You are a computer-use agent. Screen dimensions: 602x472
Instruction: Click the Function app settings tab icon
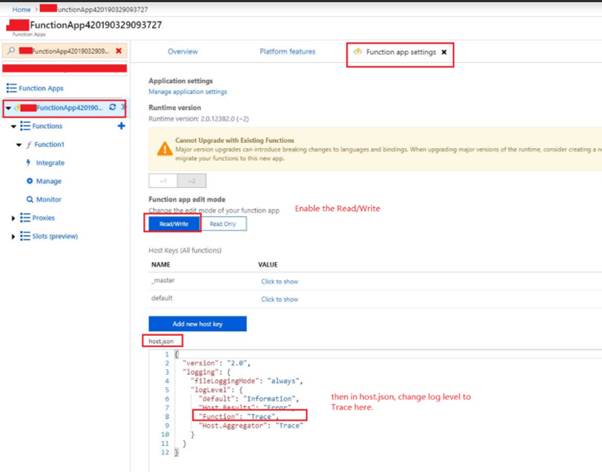(x=357, y=51)
